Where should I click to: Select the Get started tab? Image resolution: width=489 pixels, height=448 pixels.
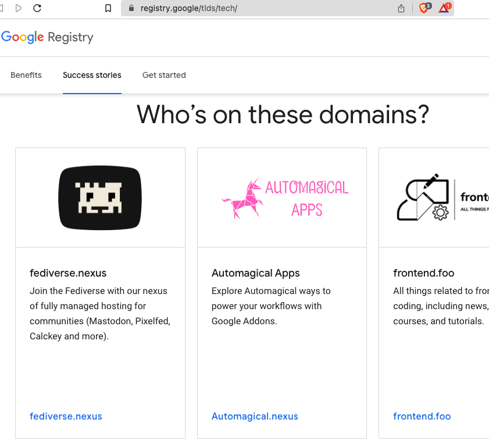click(x=163, y=75)
